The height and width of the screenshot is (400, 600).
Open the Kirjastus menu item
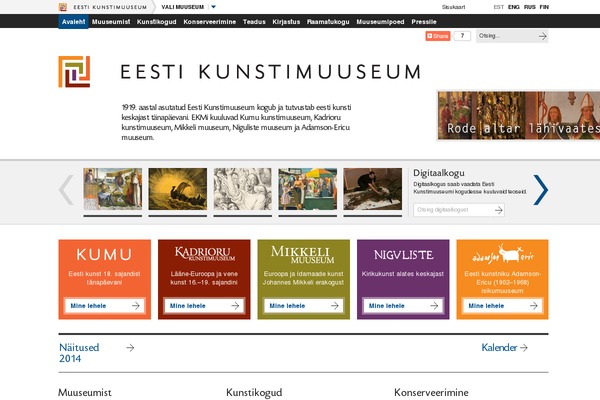(x=286, y=22)
